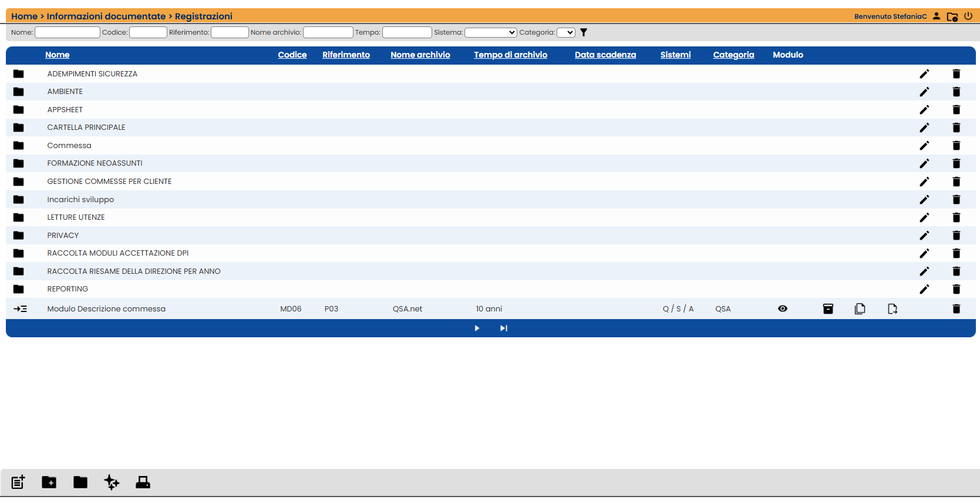Click the stamp icon in bottom toolbar
Image resolution: width=980 pixels, height=503 pixels.
pyautogui.click(x=143, y=482)
